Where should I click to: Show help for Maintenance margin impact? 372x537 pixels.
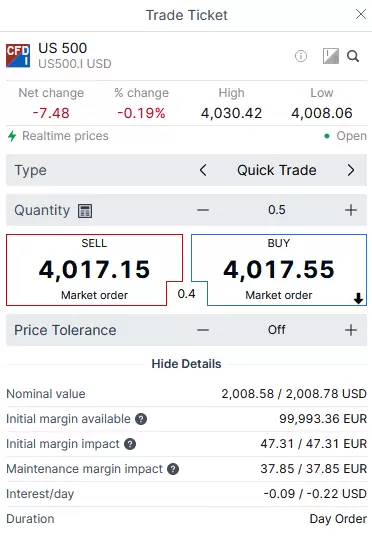173,469
